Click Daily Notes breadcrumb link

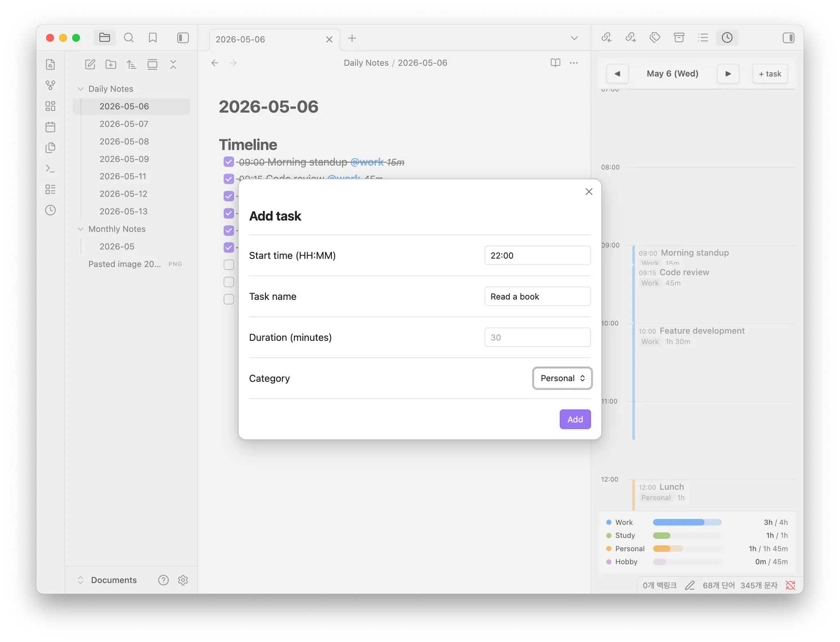pyautogui.click(x=366, y=63)
